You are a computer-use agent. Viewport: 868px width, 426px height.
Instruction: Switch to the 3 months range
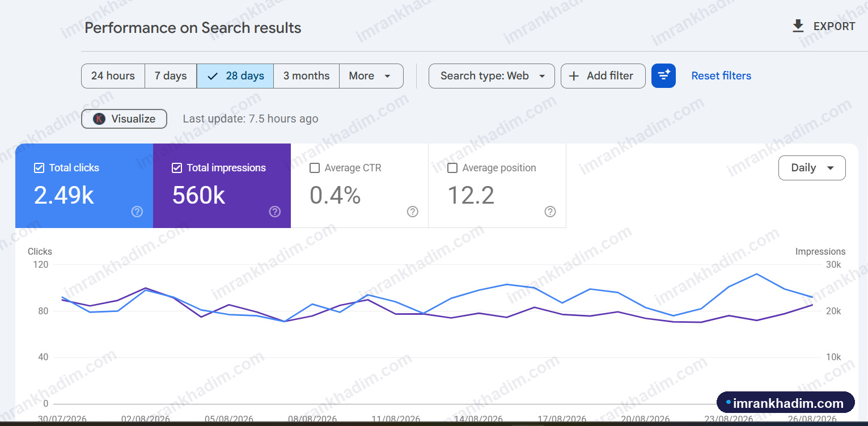point(307,76)
